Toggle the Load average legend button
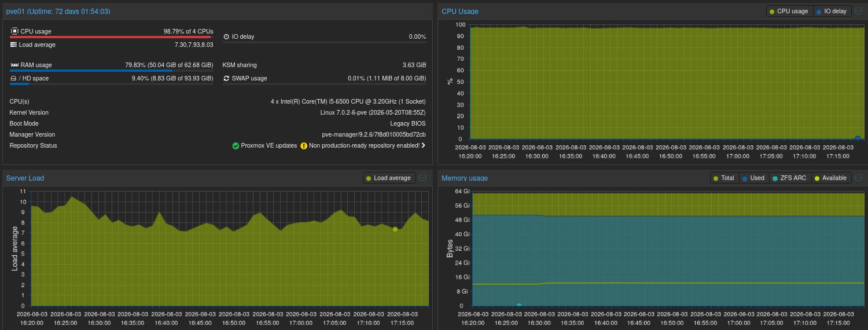This screenshot has width=868, height=330. click(x=389, y=178)
